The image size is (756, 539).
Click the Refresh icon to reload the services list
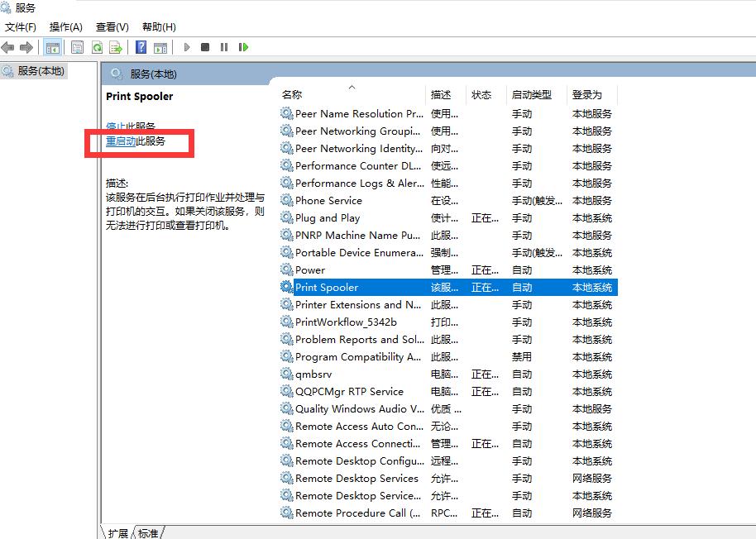coord(97,47)
